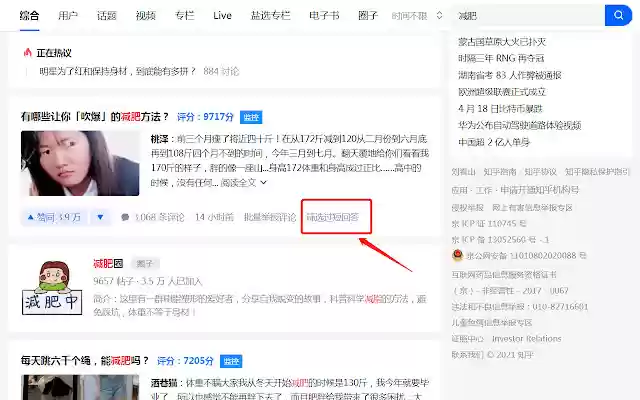Screen dimensions: 640x400
Task: Click the 圈子 tag beside 减肥团
Action: point(145,264)
